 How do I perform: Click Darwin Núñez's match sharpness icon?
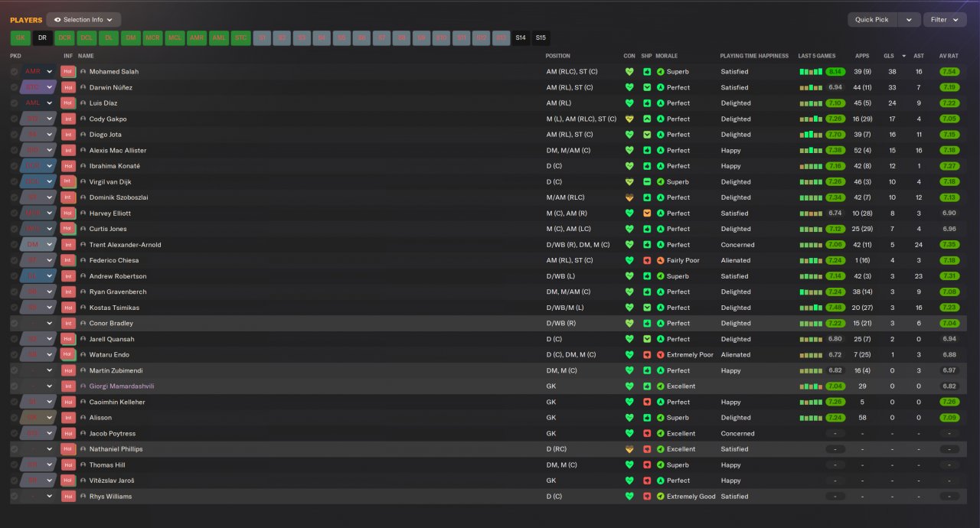pyautogui.click(x=647, y=87)
